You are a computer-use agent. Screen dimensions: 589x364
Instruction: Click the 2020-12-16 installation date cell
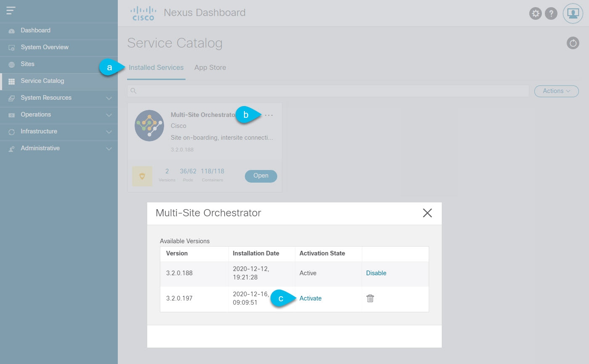[251, 298]
